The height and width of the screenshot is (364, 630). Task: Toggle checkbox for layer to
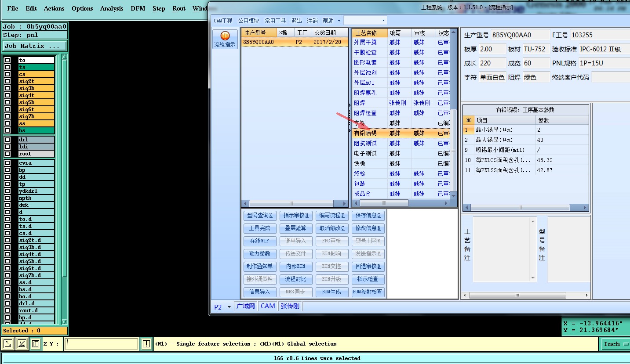tap(7, 60)
